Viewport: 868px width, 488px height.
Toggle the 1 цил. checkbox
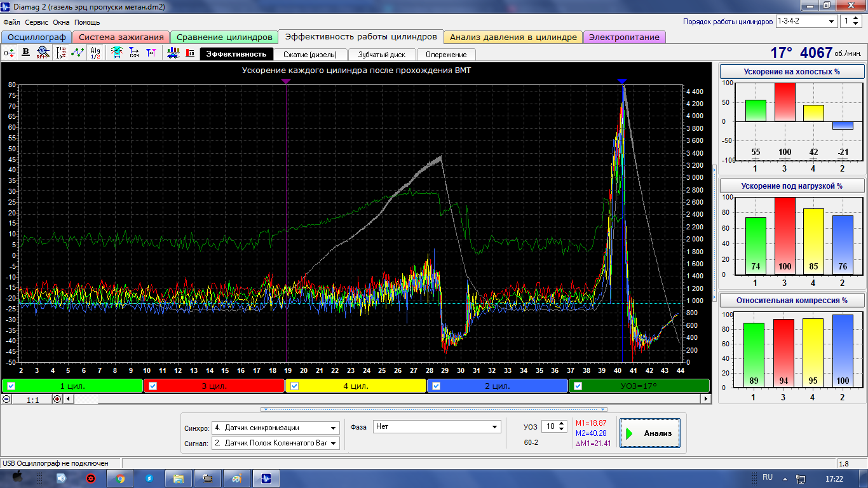point(11,386)
